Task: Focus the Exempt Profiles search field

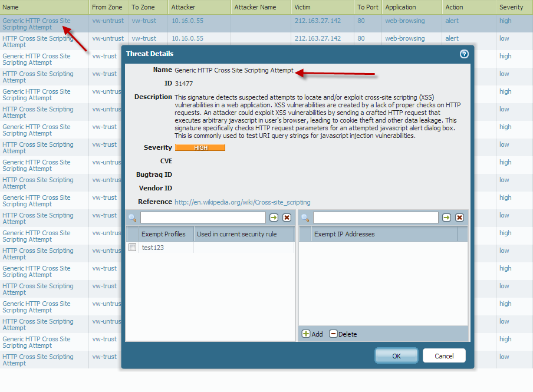Action: [x=203, y=218]
